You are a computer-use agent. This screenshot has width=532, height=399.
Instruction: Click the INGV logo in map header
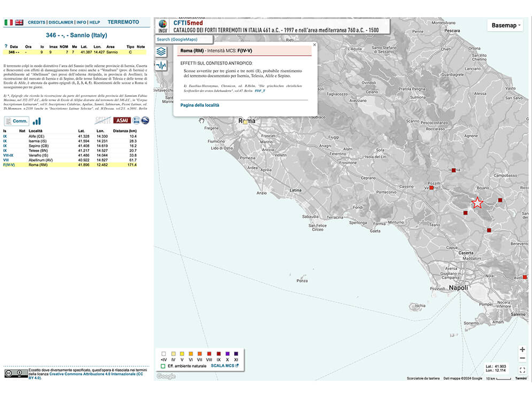(x=163, y=26)
